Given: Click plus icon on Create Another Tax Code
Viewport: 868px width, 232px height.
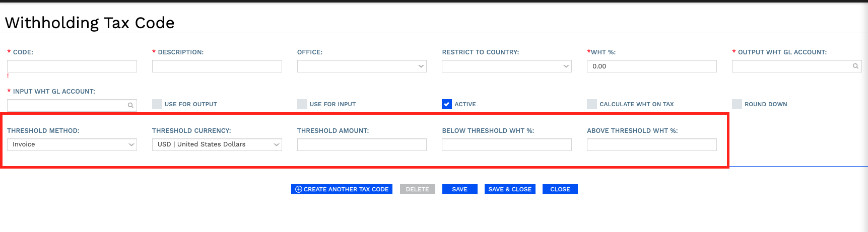Looking at the screenshot, I should 299,189.
